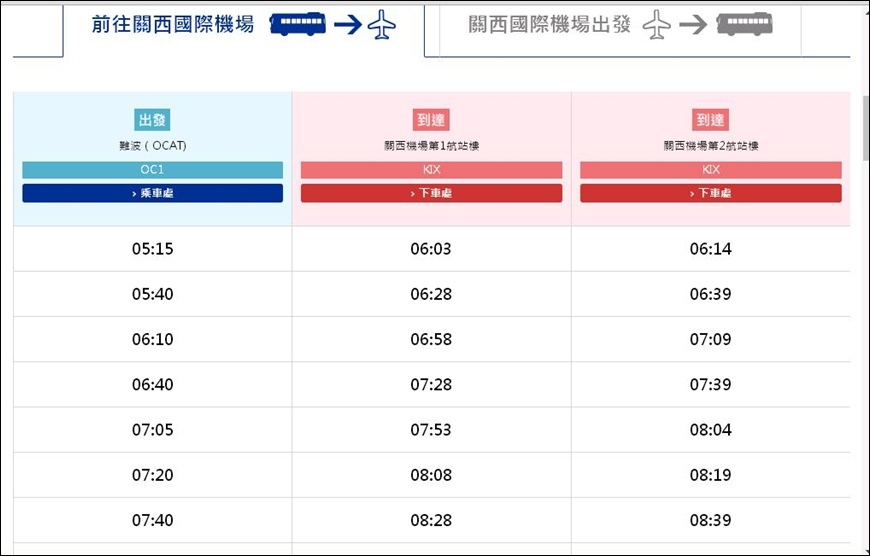Click the blue arrow icon between bus and plane
This screenshot has width=870, height=556.
coord(348,24)
